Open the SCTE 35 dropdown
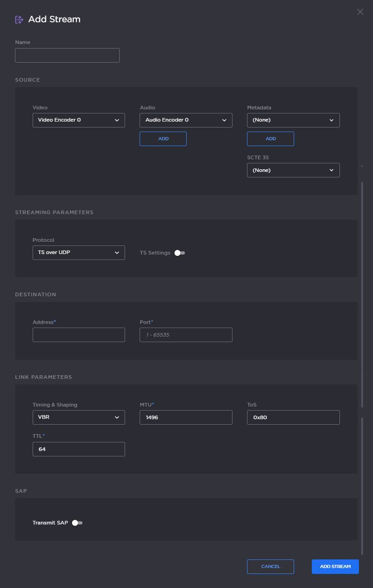Image resolution: width=373 pixels, height=588 pixels. 293,170
